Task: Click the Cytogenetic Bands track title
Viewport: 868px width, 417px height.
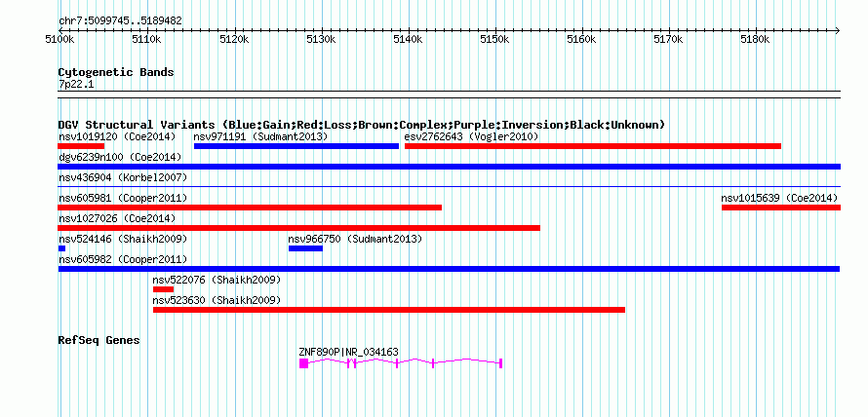Action: pyautogui.click(x=116, y=72)
